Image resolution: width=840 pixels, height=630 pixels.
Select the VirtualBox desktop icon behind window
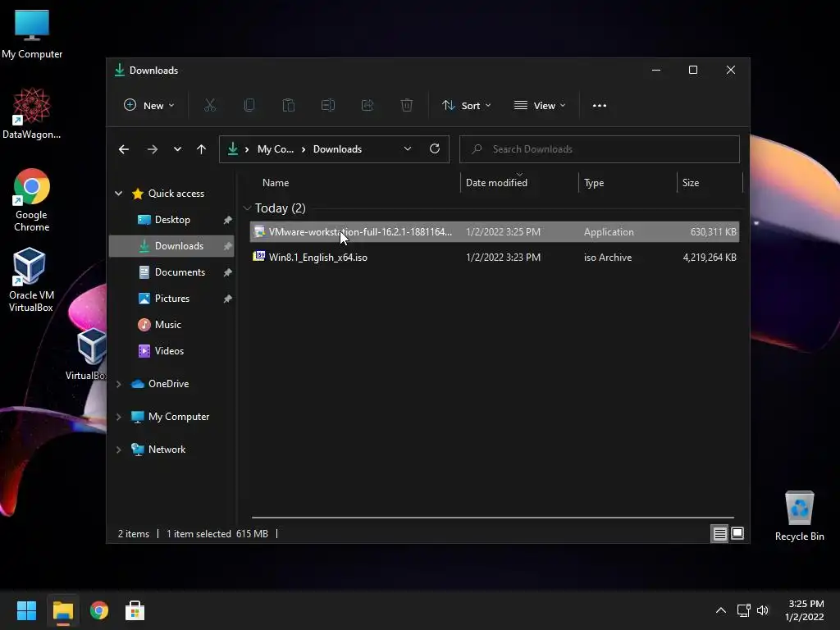pyautogui.click(x=87, y=354)
